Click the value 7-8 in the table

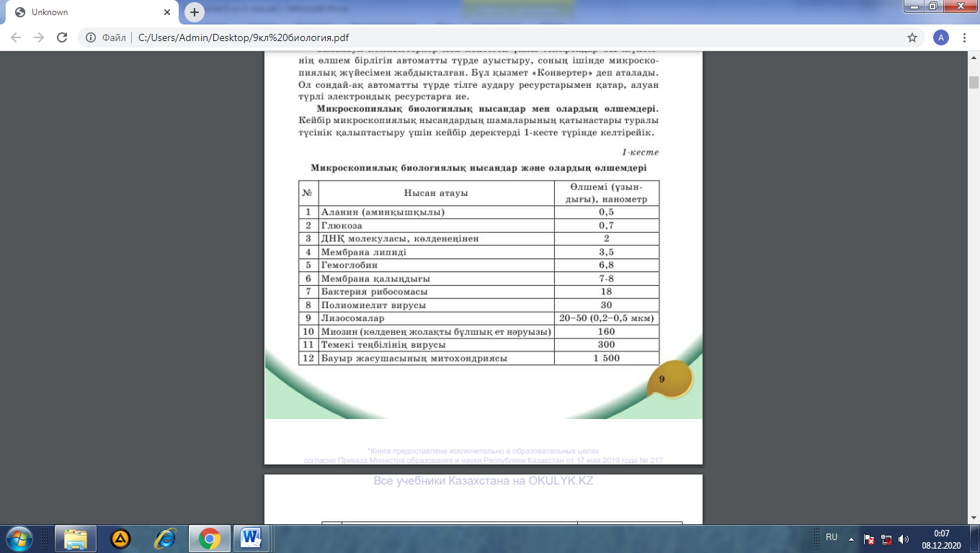[x=606, y=279]
